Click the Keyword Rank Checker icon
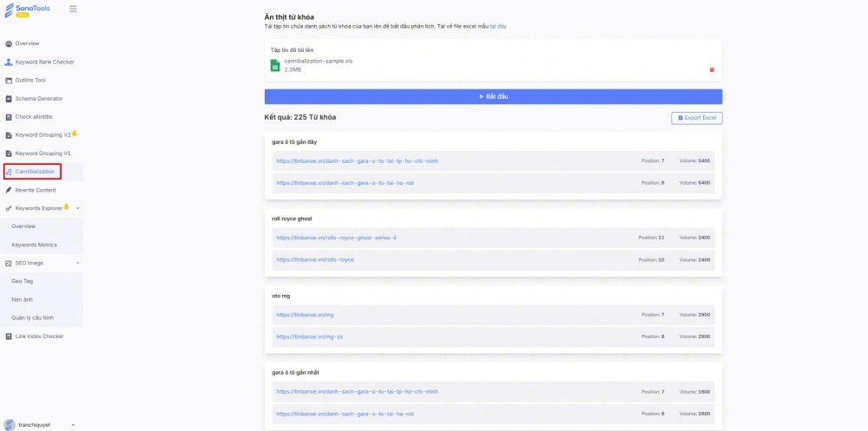 coord(9,62)
